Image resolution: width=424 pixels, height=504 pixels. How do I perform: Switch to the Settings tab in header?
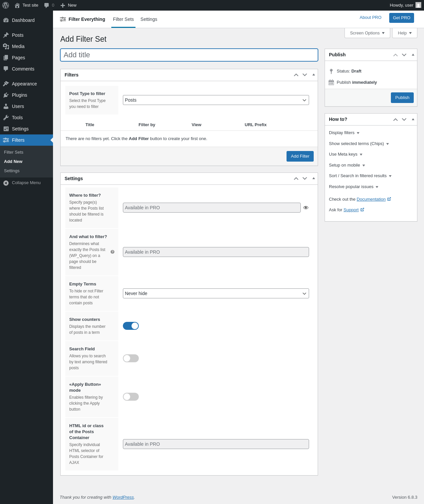coord(149,19)
